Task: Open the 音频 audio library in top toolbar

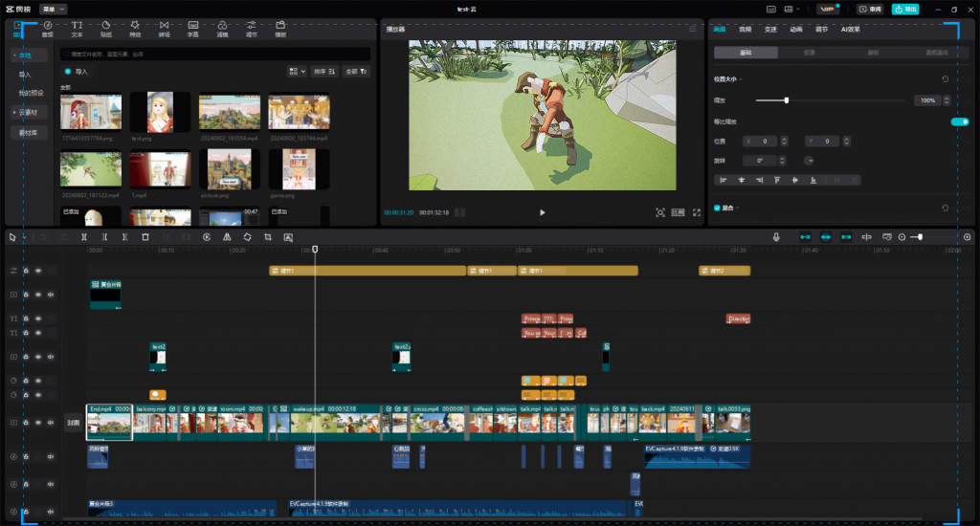Action: [x=48, y=29]
